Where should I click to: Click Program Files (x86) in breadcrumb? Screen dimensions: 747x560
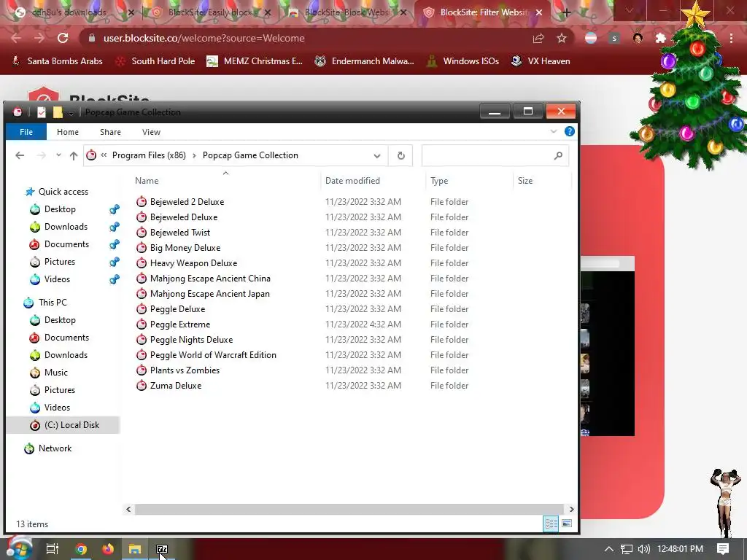pyautogui.click(x=149, y=155)
